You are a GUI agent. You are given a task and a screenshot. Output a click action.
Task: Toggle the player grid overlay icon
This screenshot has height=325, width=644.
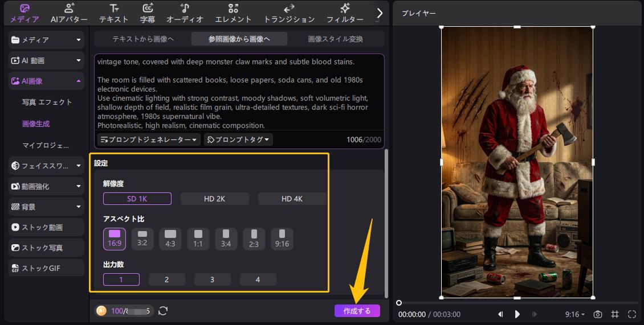tap(615, 314)
